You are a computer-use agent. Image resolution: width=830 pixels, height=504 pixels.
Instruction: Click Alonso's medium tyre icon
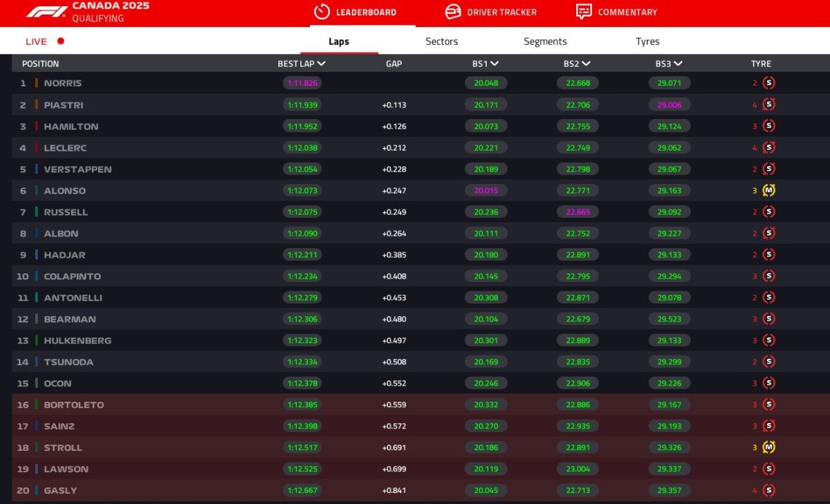[768, 190]
